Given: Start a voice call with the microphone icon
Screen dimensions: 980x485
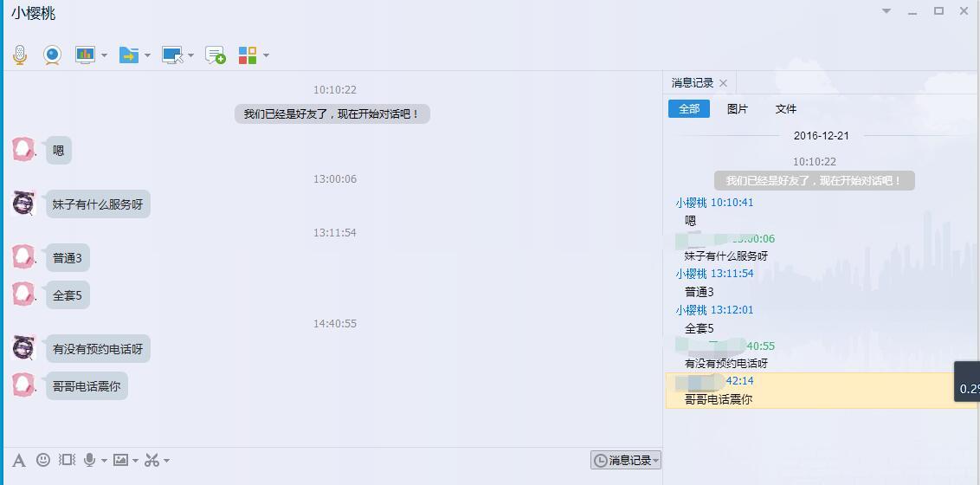Looking at the screenshot, I should [x=20, y=55].
